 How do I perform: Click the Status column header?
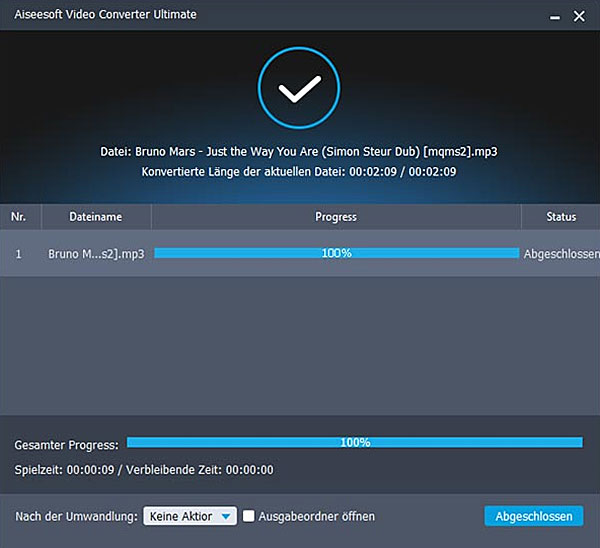pos(560,217)
